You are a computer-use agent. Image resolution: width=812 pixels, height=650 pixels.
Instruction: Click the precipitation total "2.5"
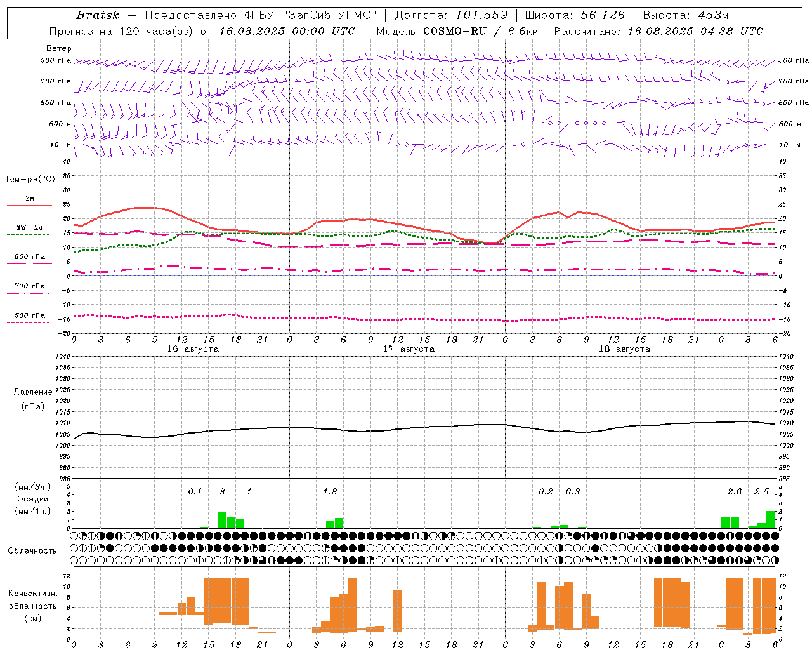coord(761,492)
